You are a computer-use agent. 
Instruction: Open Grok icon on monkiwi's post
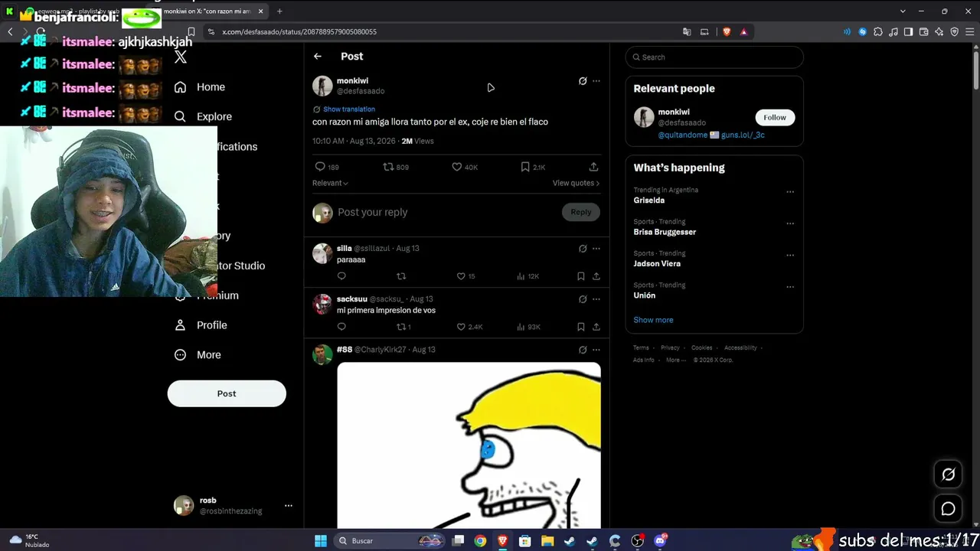click(x=583, y=81)
